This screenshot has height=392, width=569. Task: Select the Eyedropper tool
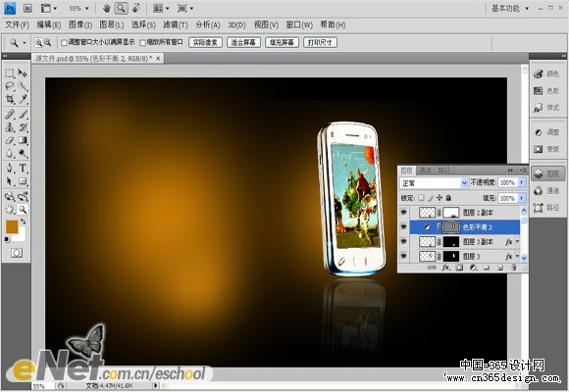click(x=24, y=99)
